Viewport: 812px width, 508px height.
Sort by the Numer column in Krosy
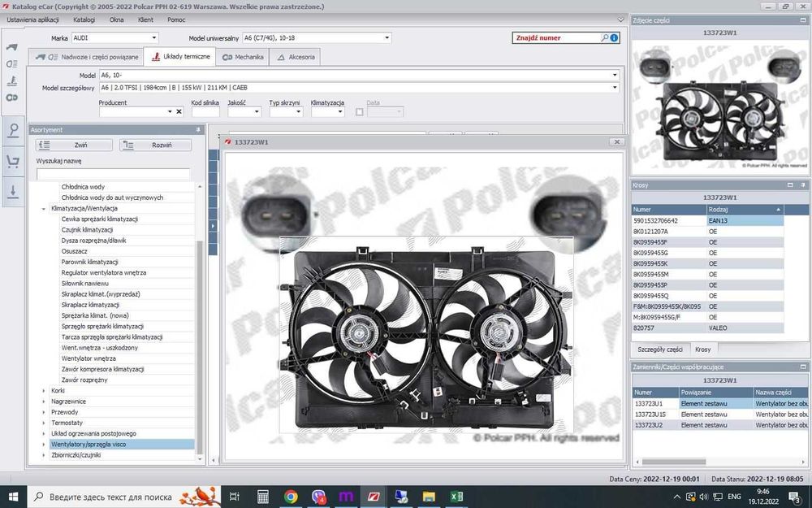click(669, 210)
